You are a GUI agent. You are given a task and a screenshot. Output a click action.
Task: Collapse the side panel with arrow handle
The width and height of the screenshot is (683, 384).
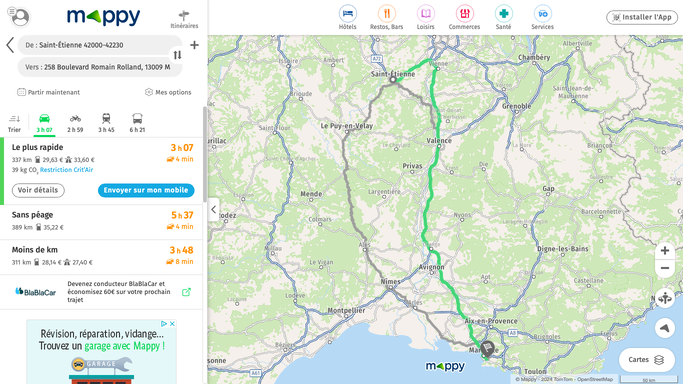(x=213, y=209)
